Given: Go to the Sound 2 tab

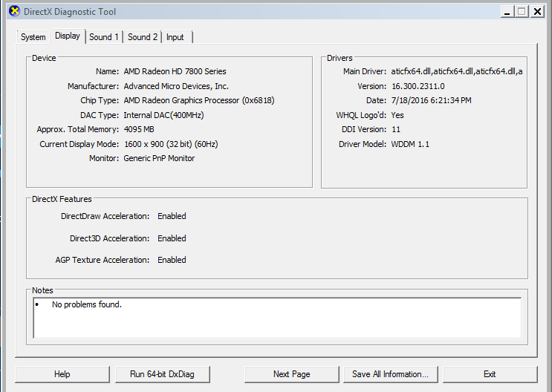Looking at the screenshot, I should pyautogui.click(x=143, y=37).
